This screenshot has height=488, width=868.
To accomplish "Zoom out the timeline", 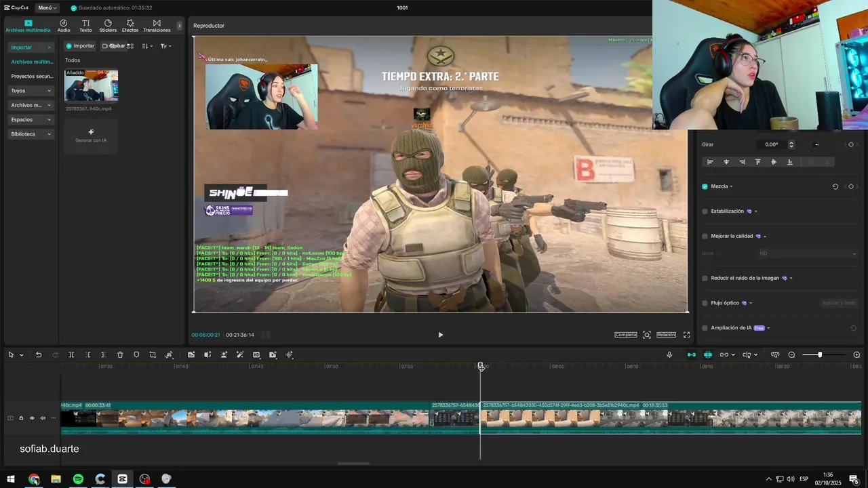I will pos(791,354).
